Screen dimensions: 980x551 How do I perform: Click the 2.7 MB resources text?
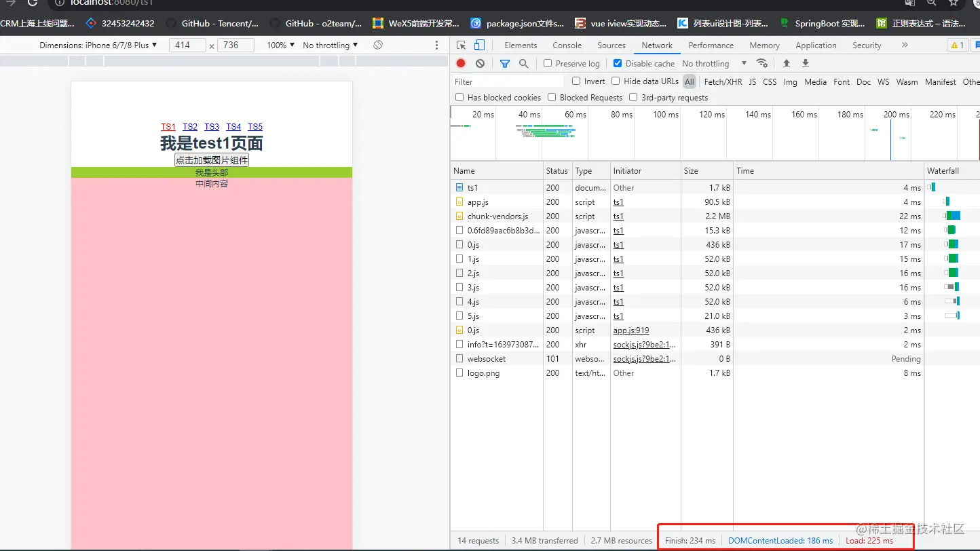click(x=621, y=541)
